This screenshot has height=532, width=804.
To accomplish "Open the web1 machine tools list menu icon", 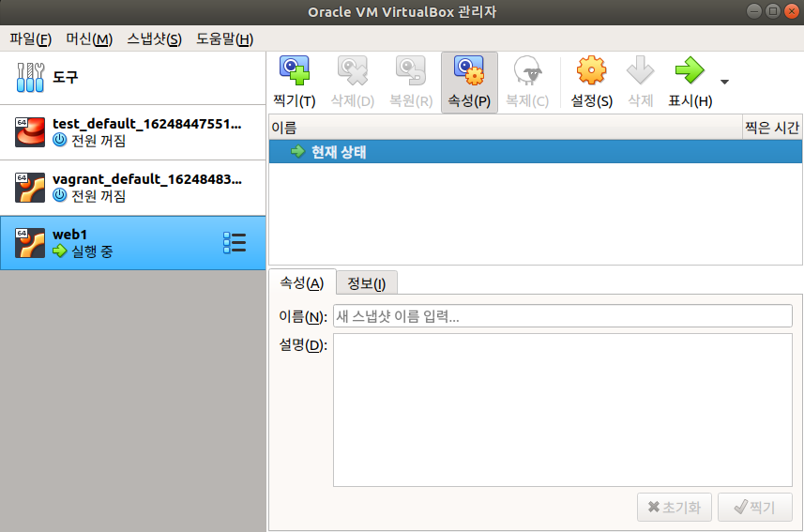I will click(x=235, y=243).
